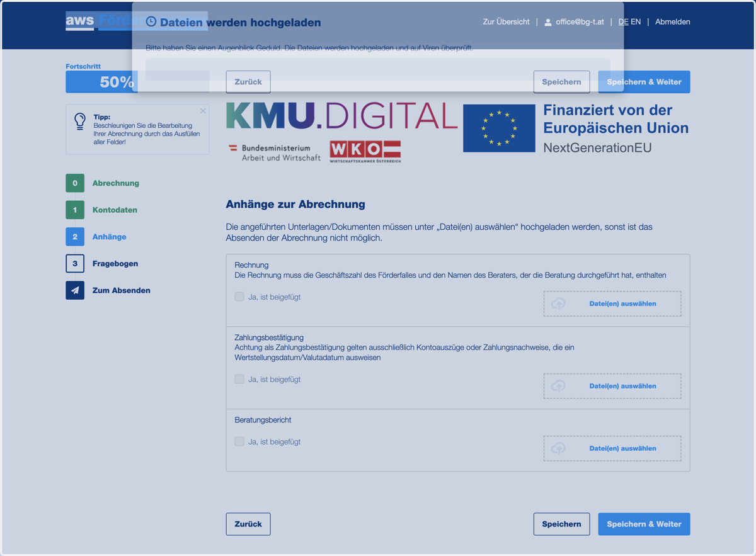The height and width of the screenshot is (556, 756).
Task: Open the Fragebogen step in sidebar
Action: click(x=115, y=263)
